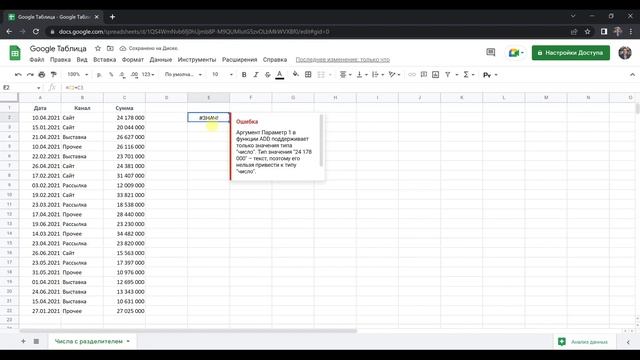Open Google Sheets home via logo
Screen dimensions: 640x360
(15, 53)
